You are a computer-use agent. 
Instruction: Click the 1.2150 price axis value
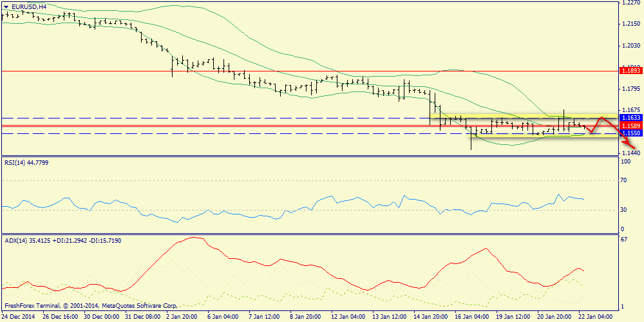coord(632,24)
